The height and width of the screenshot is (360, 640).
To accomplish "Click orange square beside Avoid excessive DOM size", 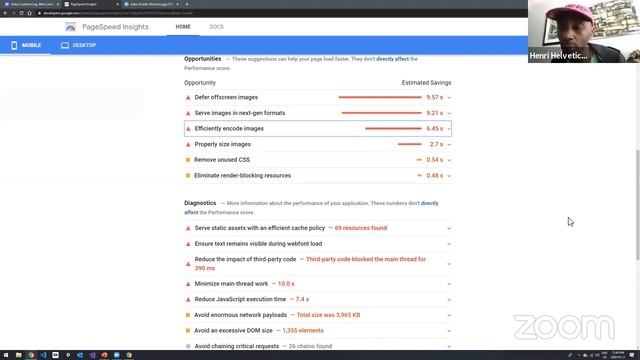I will pyautogui.click(x=188, y=331).
